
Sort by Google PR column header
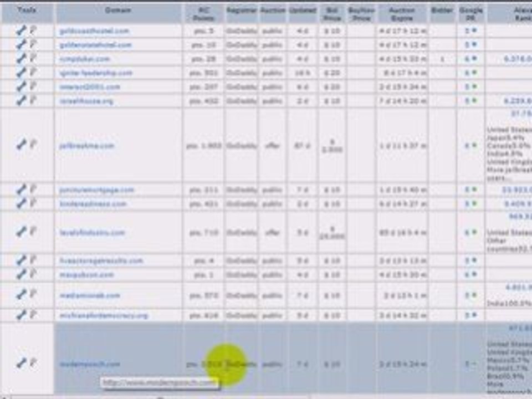(x=471, y=14)
